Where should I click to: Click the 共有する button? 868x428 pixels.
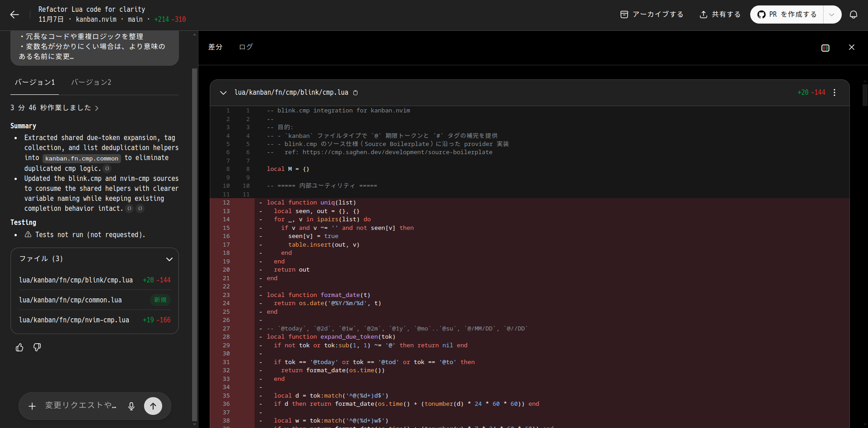pos(720,15)
